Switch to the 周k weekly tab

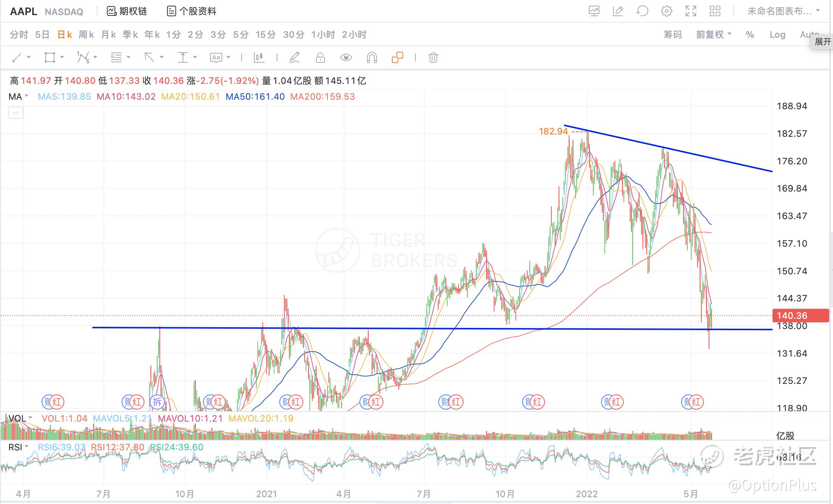click(86, 35)
